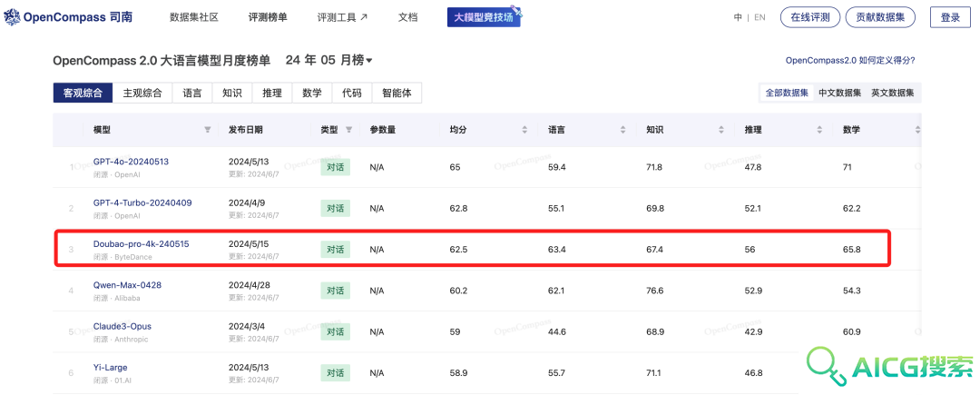Click the 大模型竞技场 button

tap(484, 17)
